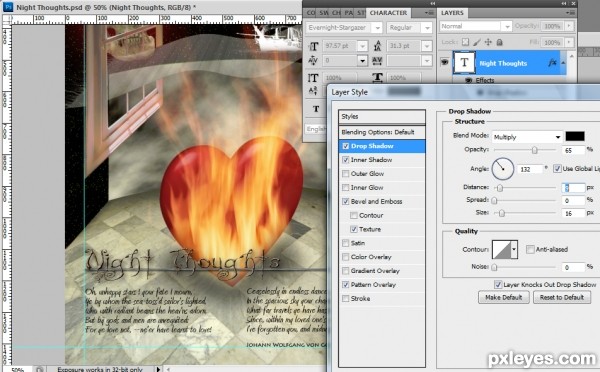Click lock transparent pixels icon in Layers
Screen dimensions: 600x372
pos(465,42)
